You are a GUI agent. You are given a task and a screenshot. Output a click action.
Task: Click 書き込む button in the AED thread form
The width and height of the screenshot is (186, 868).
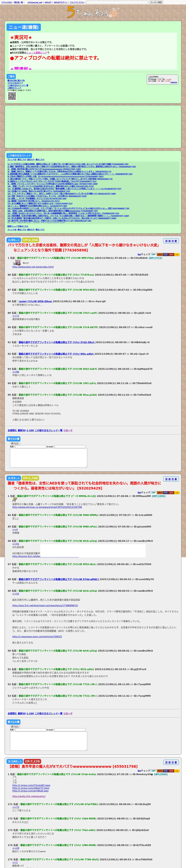tap(15, 727)
